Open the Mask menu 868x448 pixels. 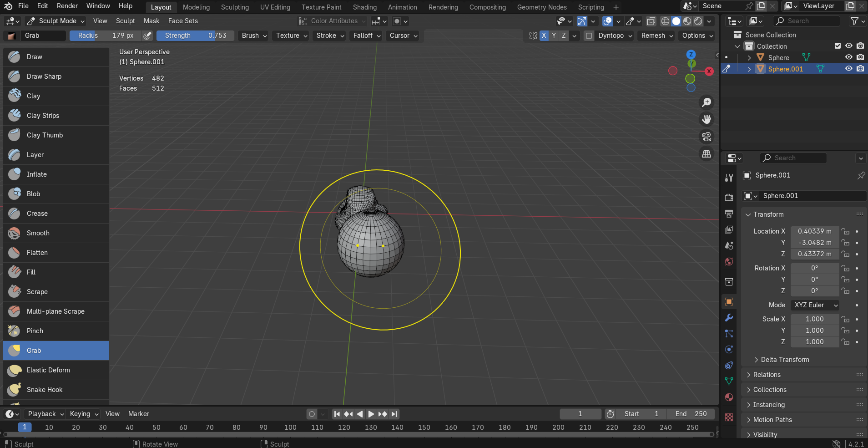pos(151,21)
